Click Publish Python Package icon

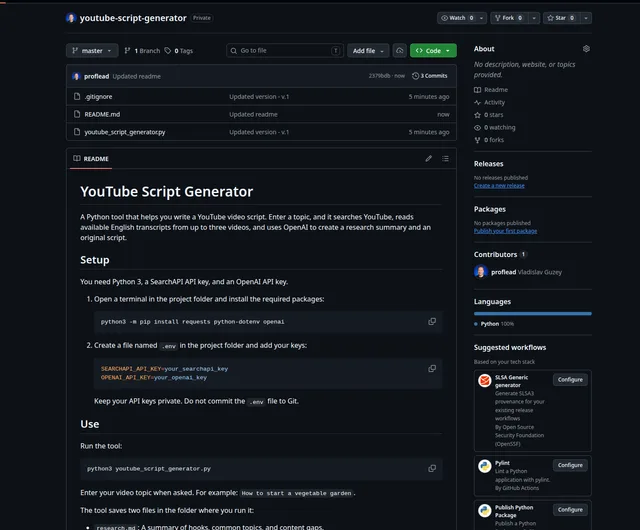click(x=484, y=511)
